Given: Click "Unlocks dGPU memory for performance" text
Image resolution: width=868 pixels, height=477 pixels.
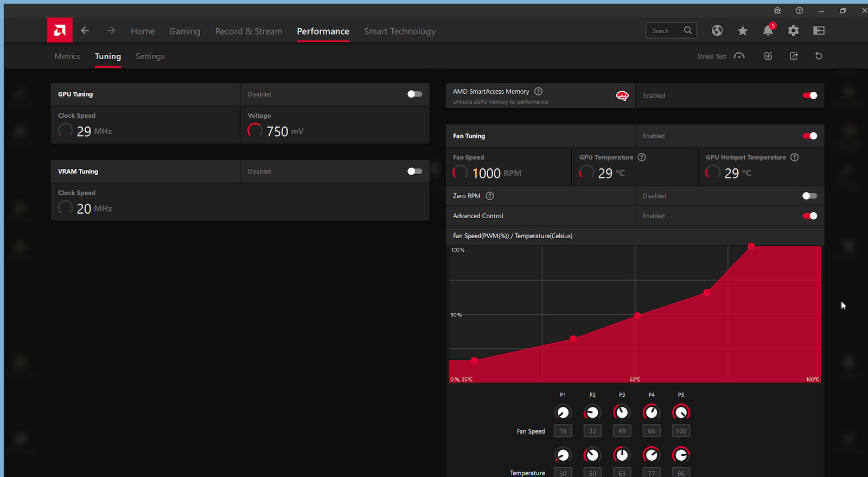Looking at the screenshot, I should pos(500,102).
